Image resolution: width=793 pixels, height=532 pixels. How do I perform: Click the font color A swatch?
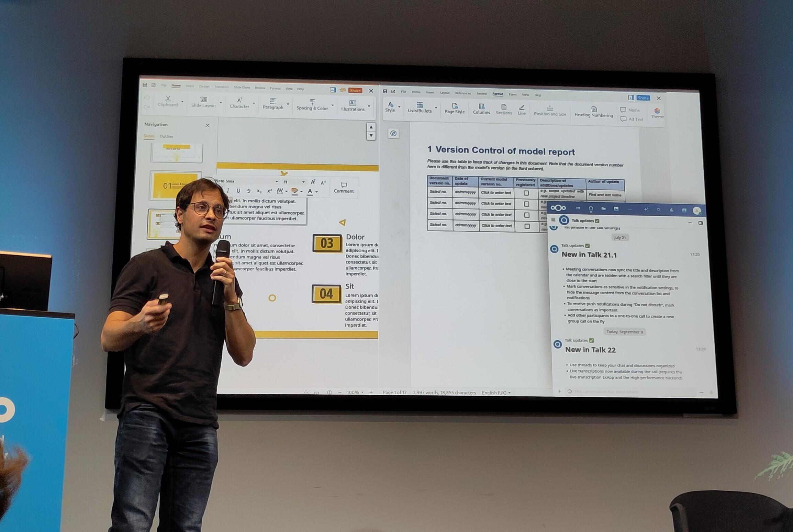(x=310, y=191)
